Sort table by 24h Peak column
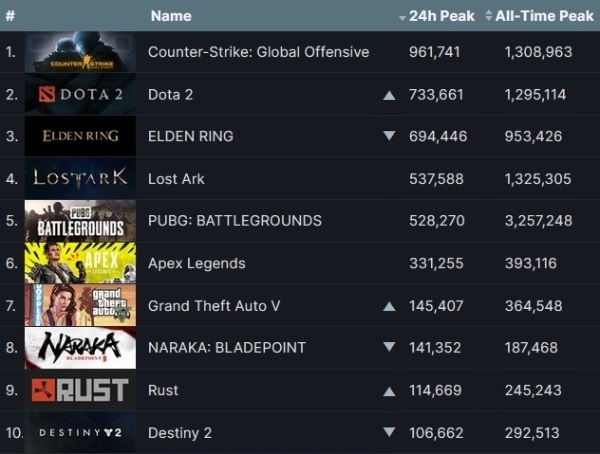600x454 pixels. click(435, 16)
